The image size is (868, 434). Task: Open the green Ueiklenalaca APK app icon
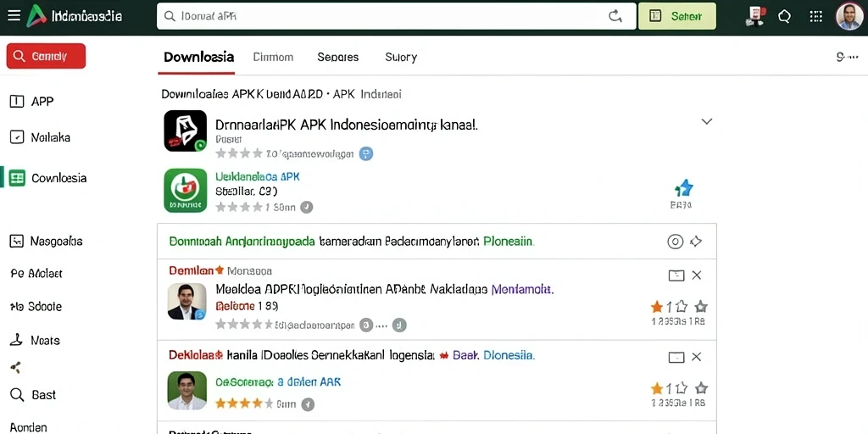tap(186, 191)
